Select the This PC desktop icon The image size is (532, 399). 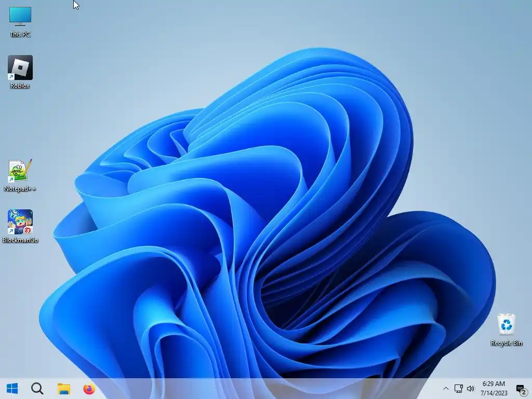pos(20,21)
